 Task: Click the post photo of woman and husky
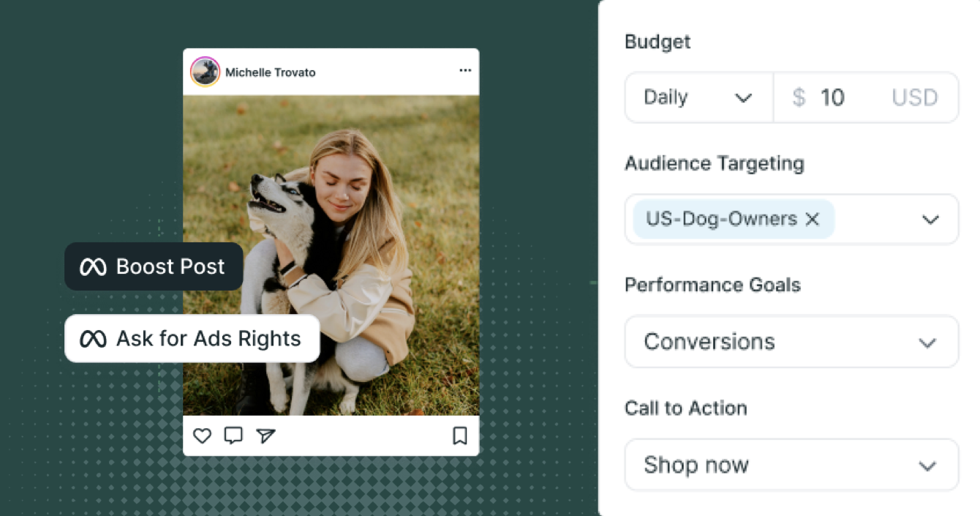(x=331, y=255)
